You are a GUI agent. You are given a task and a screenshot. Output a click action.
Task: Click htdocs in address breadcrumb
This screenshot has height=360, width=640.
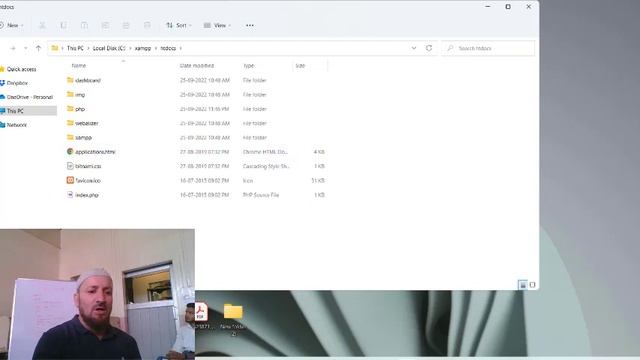(x=168, y=48)
